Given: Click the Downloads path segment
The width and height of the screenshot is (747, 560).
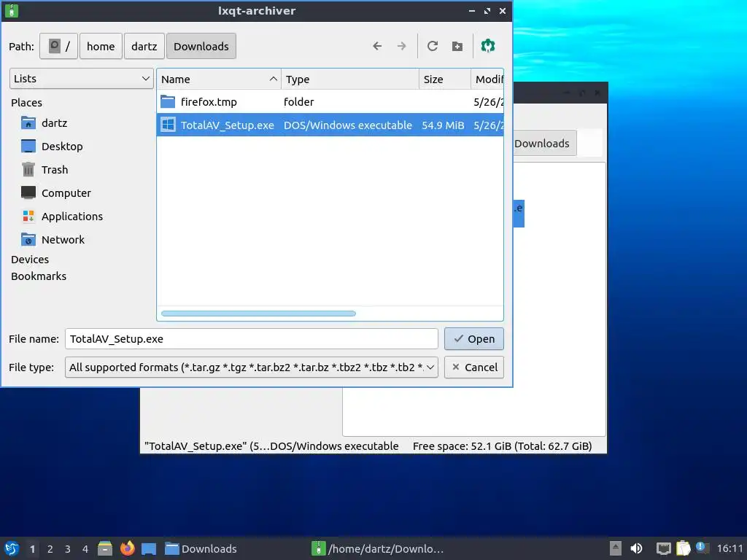Looking at the screenshot, I should (x=201, y=46).
